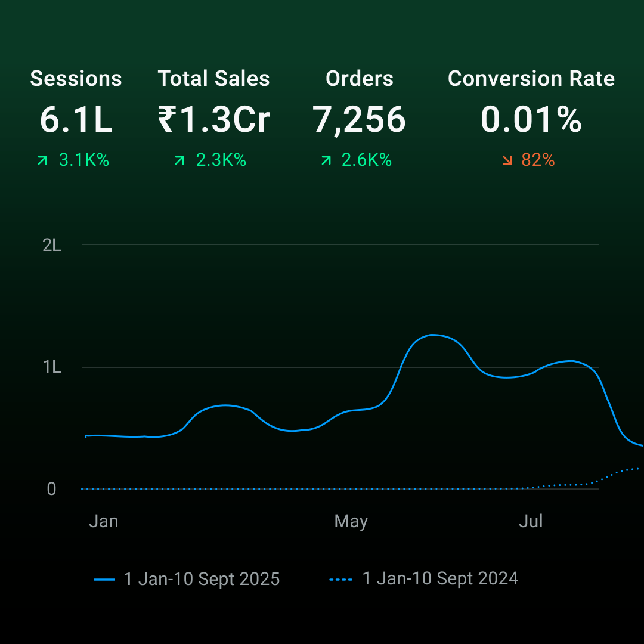Open the Orders metric heading
The image size is (644, 644).
(360, 79)
